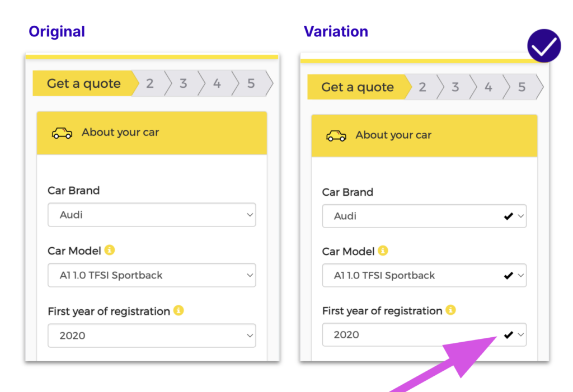The height and width of the screenshot is (392, 573).
Task: Click info icon beside Variation Car Model label
Action: (x=383, y=251)
